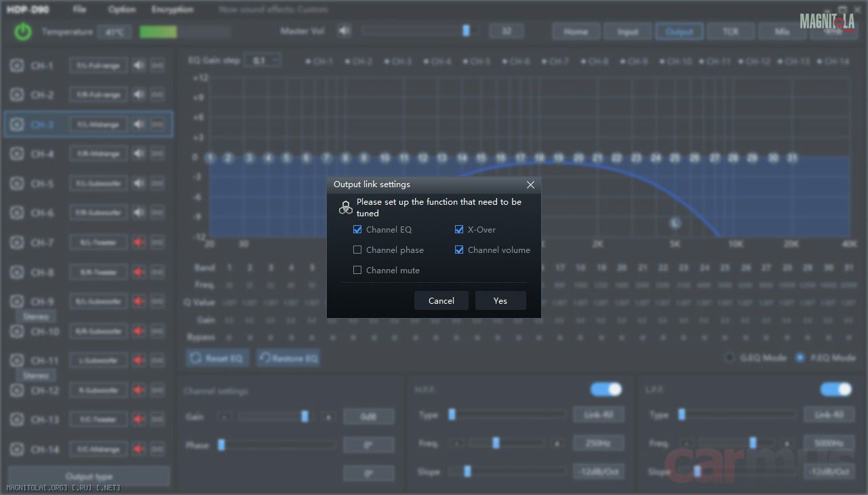Screen dimensions: 868x495
Task: Unmute CH-14 red speaker icon
Action: pyautogui.click(x=139, y=449)
